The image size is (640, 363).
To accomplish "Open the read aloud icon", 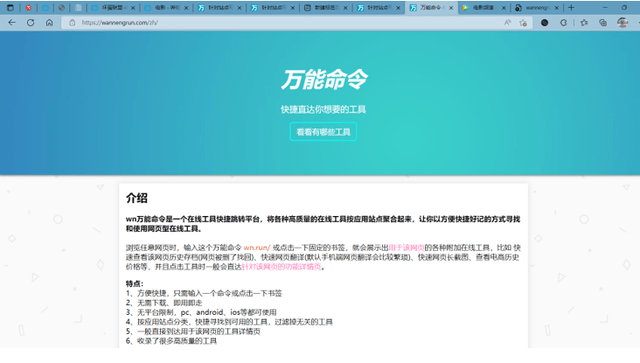I will tap(507, 22).
